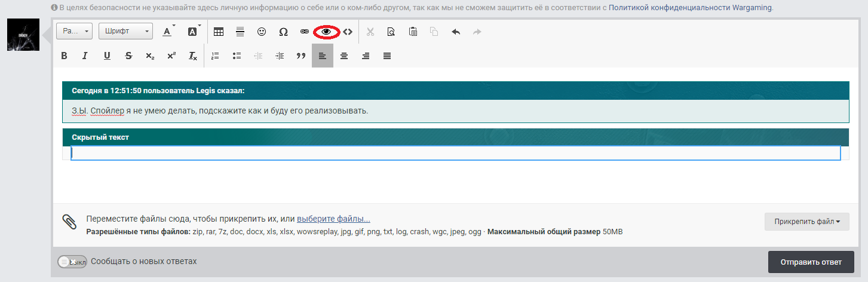Open the выберите файлы link
Image resolution: width=868 pixels, height=282 pixels.
point(333,219)
